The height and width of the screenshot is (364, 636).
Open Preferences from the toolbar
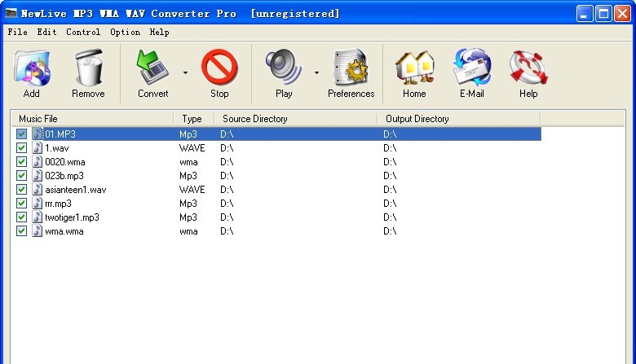[x=351, y=73]
